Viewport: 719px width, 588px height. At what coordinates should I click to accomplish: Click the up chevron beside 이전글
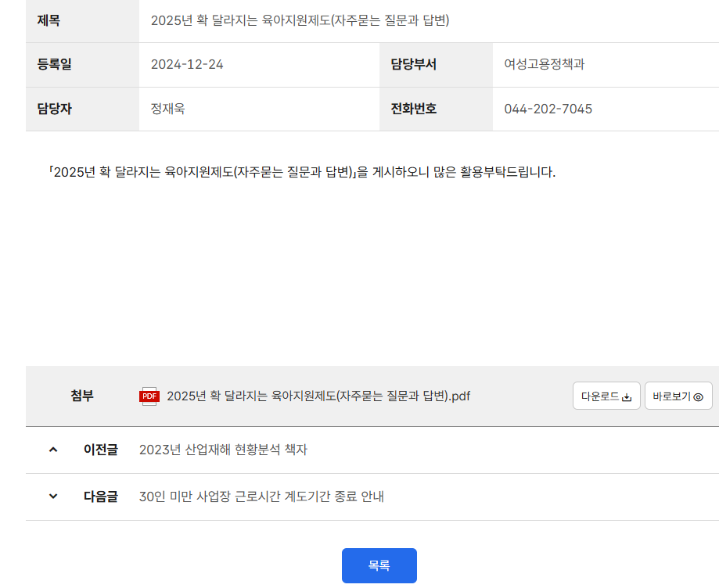pos(53,450)
